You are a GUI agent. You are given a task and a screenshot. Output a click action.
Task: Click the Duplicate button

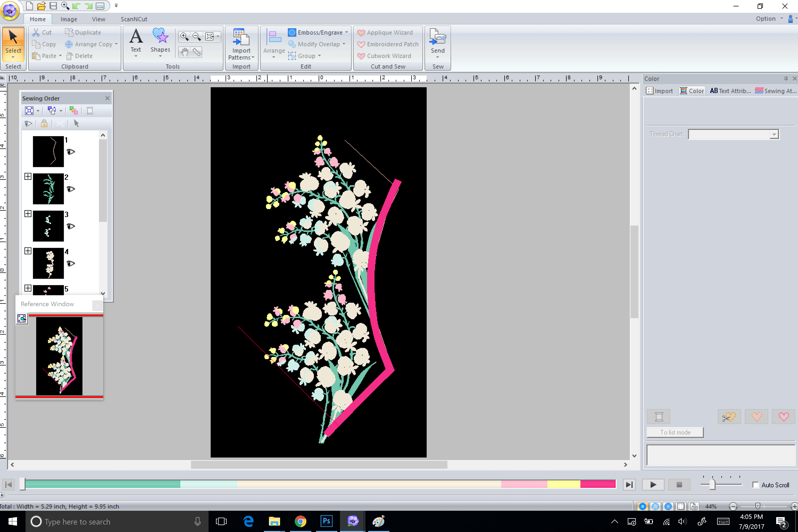point(83,32)
